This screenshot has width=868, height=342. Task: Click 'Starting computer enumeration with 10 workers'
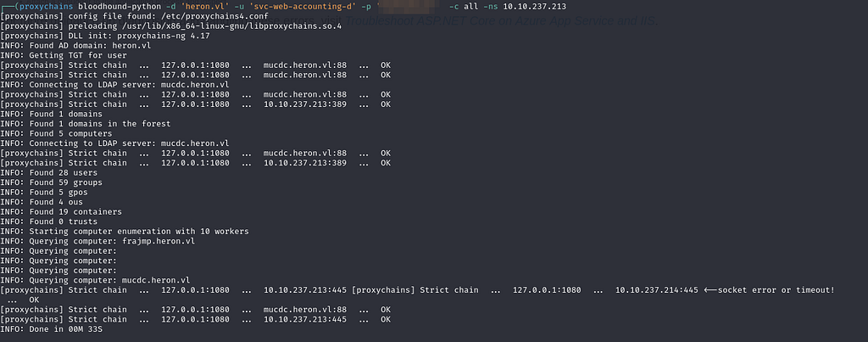pyautogui.click(x=125, y=231)
